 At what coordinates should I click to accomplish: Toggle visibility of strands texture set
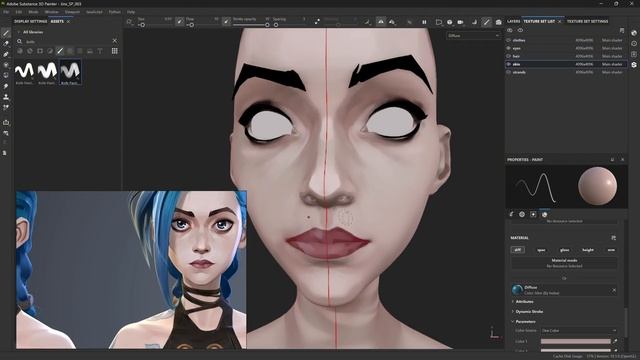click(x=509, y=72)
